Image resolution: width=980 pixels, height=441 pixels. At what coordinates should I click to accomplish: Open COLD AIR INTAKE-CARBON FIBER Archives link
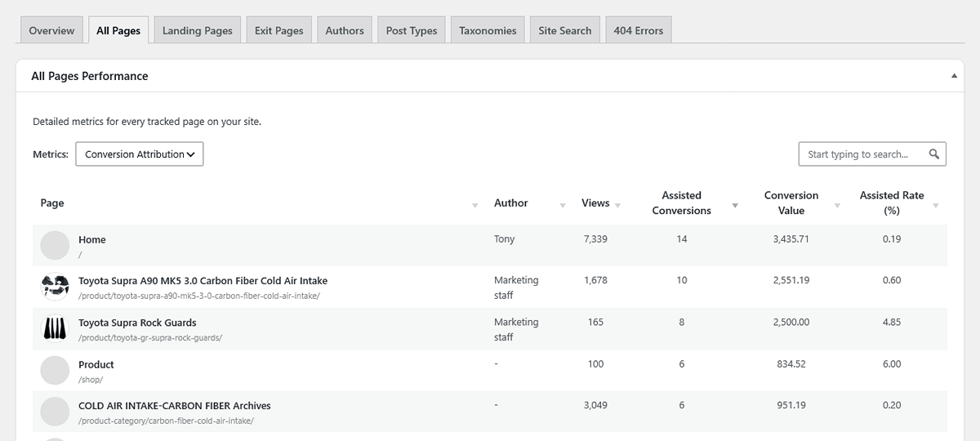point(175,405)
